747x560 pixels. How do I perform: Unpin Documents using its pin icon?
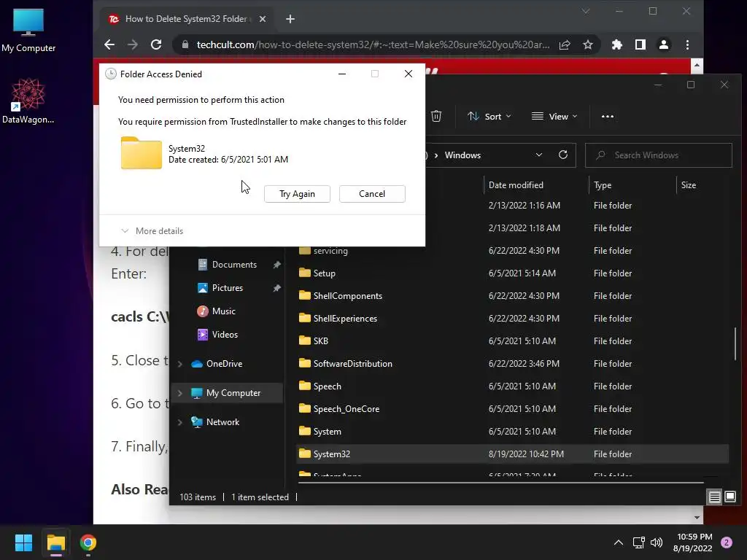pos(276,265)
